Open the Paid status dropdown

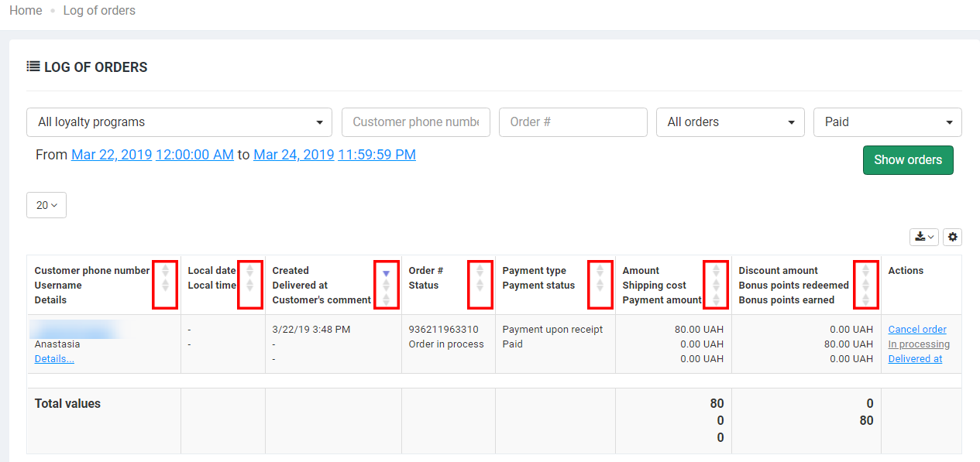tap(887, 122)
